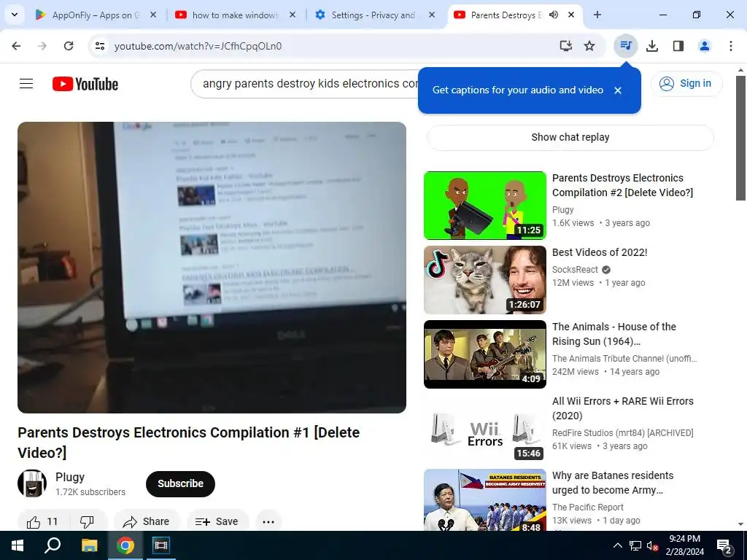Viewport: 747px width, 560px height.
Task: Open YouTube hamburger guide menu
Action: point(26,84)
